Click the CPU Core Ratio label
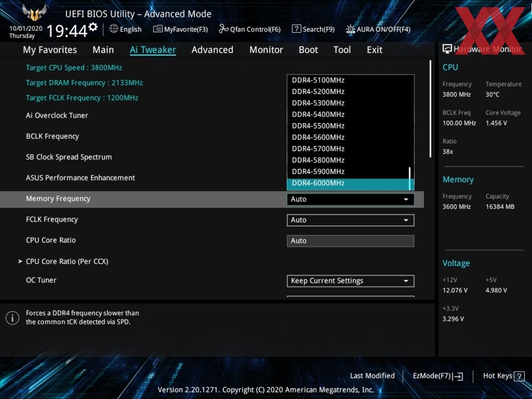Image resolution: width=532 pixels, height=399 pixels. (x=50, y=240)
